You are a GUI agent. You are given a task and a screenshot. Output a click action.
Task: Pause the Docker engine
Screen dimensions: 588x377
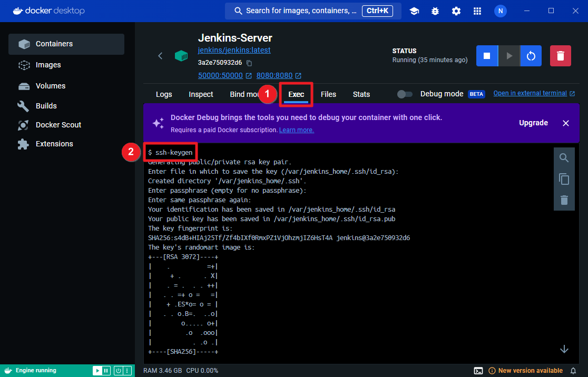pyautogui.click(x=106, y=371)
